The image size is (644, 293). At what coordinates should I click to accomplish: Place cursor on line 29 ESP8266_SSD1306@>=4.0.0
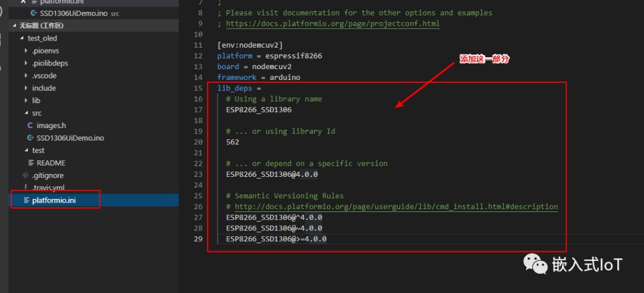[x=276, y=239]
